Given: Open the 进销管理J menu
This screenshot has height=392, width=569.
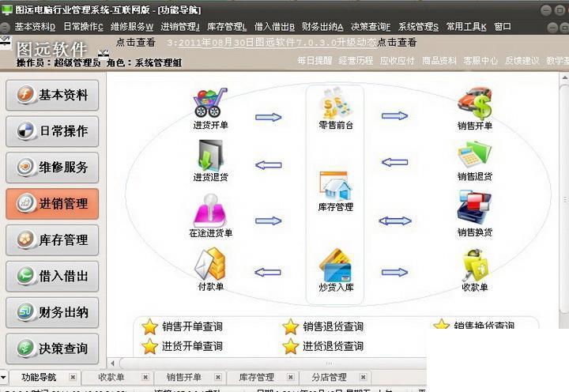Looking at the screenshot, I should coord(180,27).
